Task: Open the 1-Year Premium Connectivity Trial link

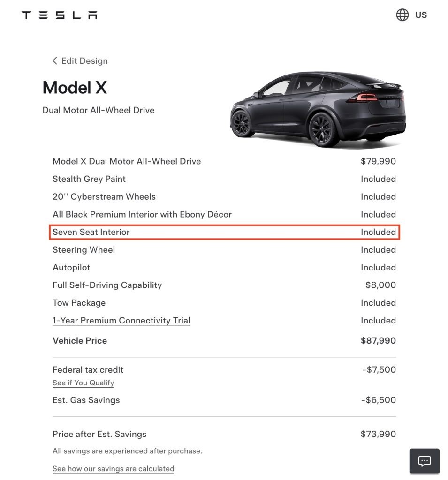Action: [x=121, y=321]
